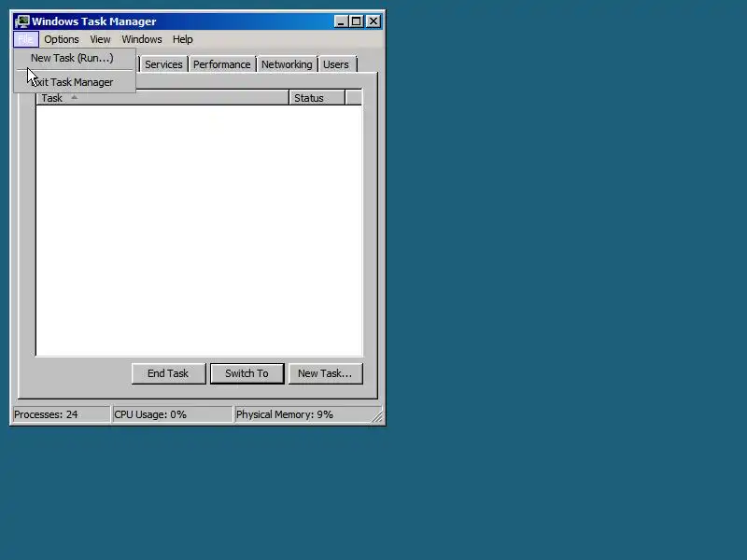
Task: Click the Switch To button
Action: [x=247, y=373]
